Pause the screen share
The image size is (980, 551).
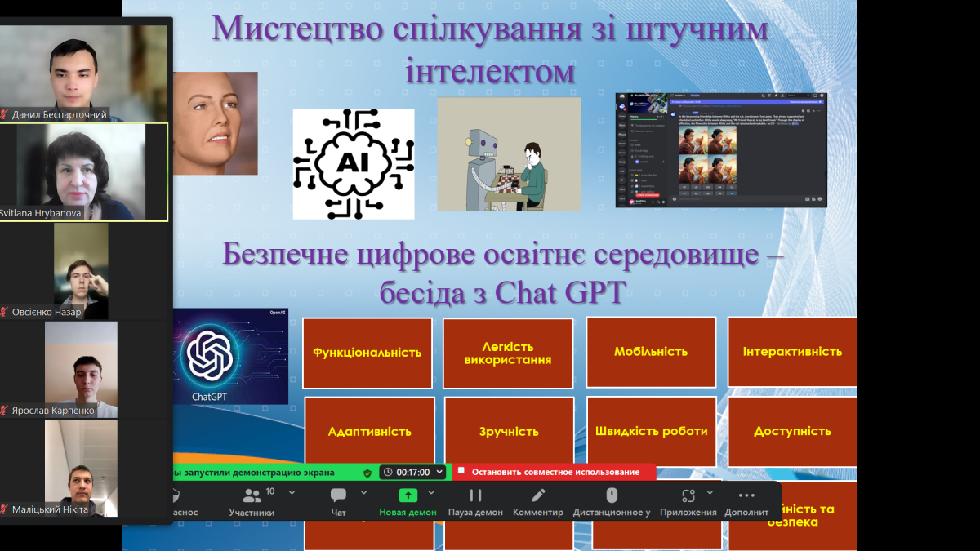coord(475,495)
